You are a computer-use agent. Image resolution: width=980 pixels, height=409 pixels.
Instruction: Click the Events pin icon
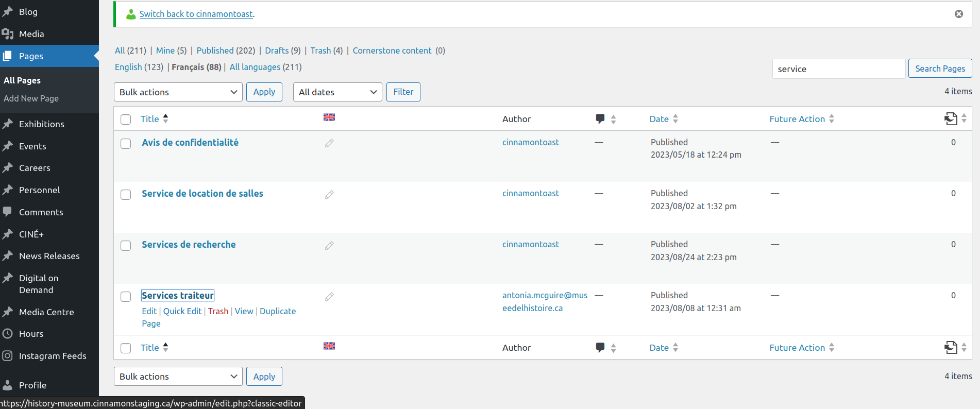point(8,146)
